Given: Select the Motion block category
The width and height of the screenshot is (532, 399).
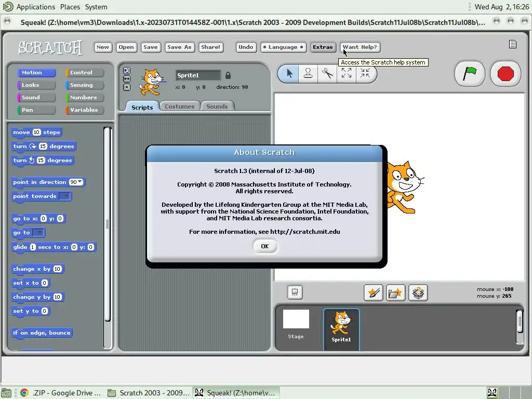Looking at the screenshot, I should (x=36, y=73).
